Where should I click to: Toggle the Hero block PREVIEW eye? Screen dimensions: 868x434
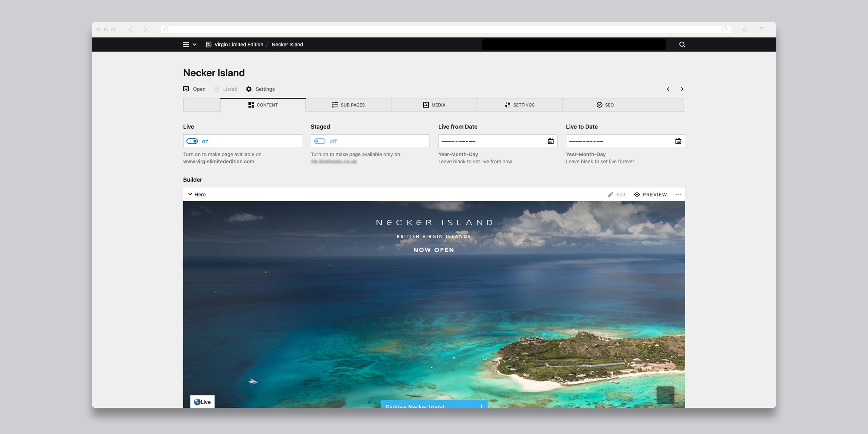pyautogui.click(x=650, y=194)
